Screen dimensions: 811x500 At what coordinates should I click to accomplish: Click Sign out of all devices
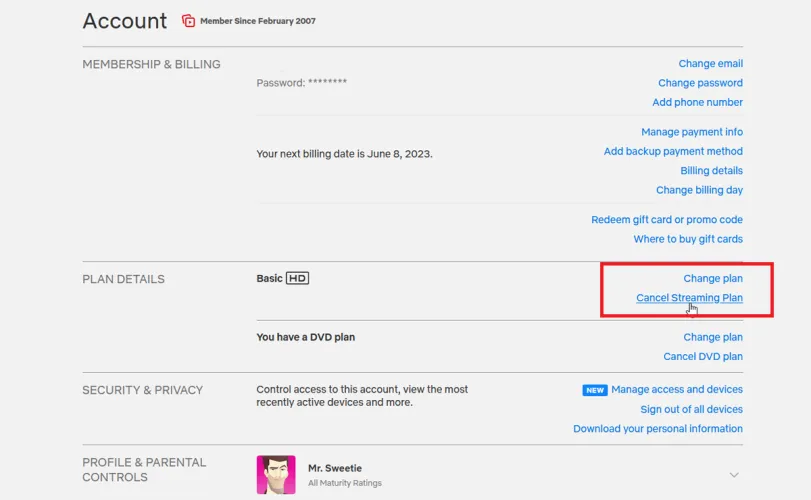691,409
